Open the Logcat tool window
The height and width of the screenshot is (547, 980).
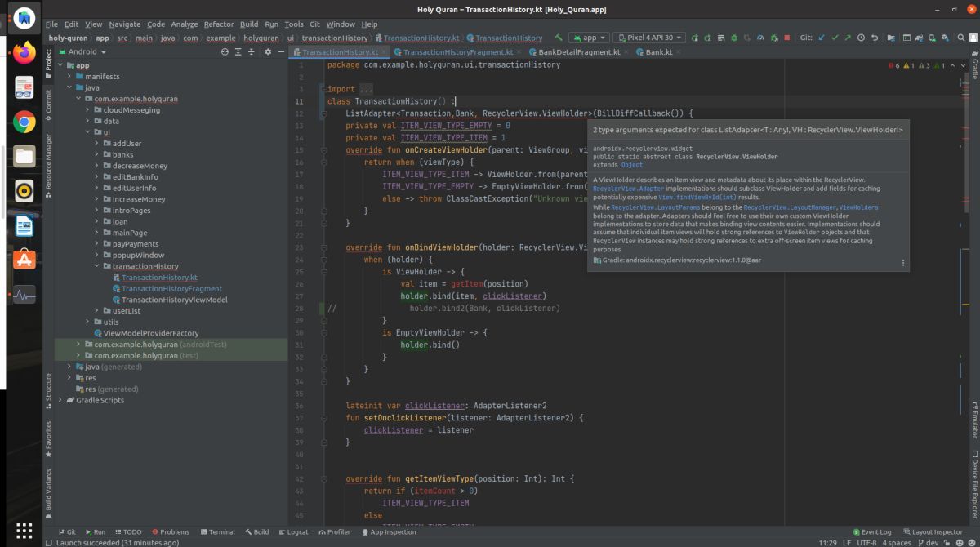[292, 531]
